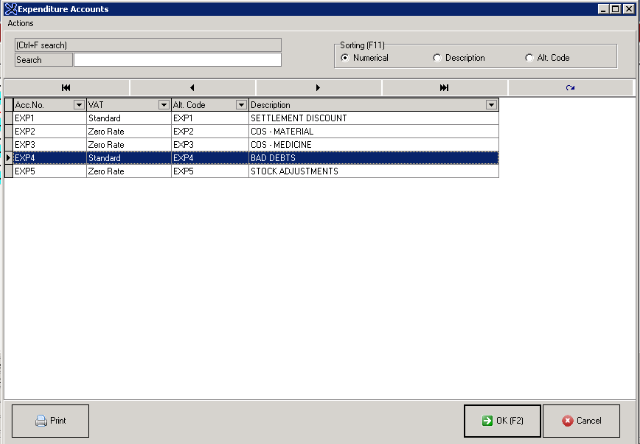Open Acc.No. column filter dropdown
The height and width of the screenshot is (444, 640).
pos(78,105)
